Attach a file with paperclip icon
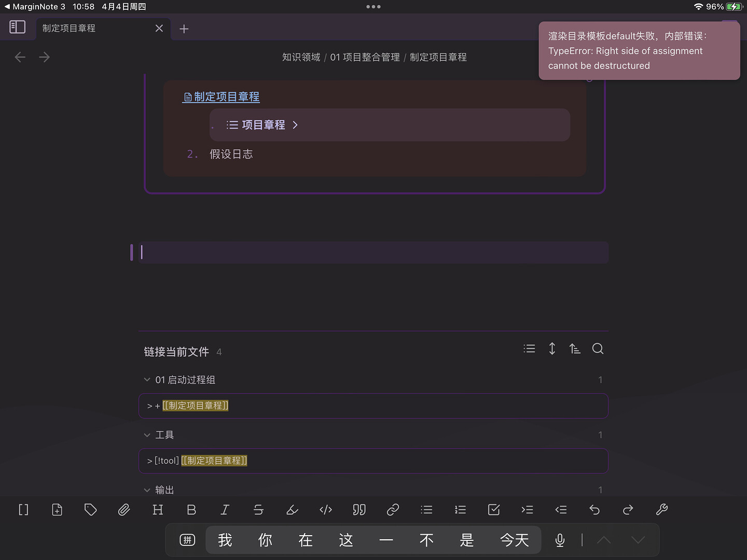 124,510
